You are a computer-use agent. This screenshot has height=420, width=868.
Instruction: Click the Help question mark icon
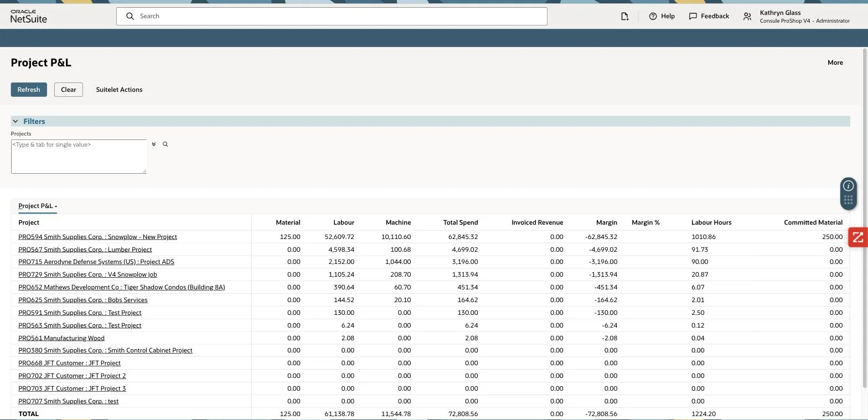[x=653, y=16]
